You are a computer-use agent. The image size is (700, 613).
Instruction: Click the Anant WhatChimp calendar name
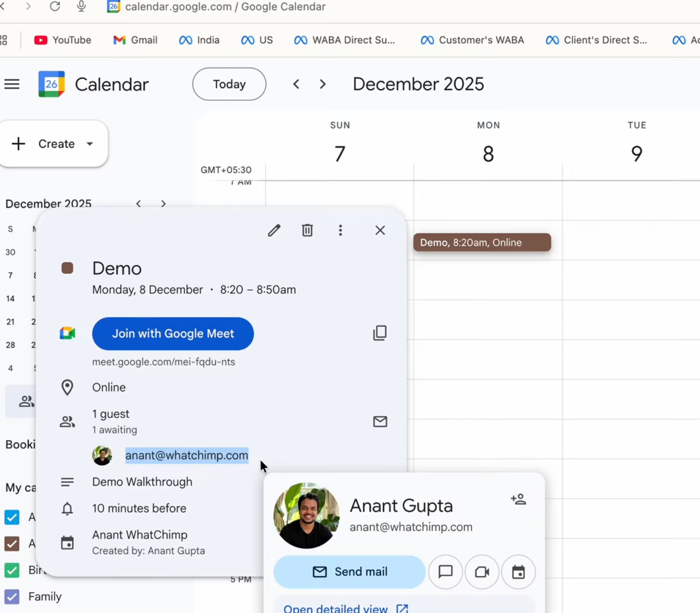click(140, 535)
